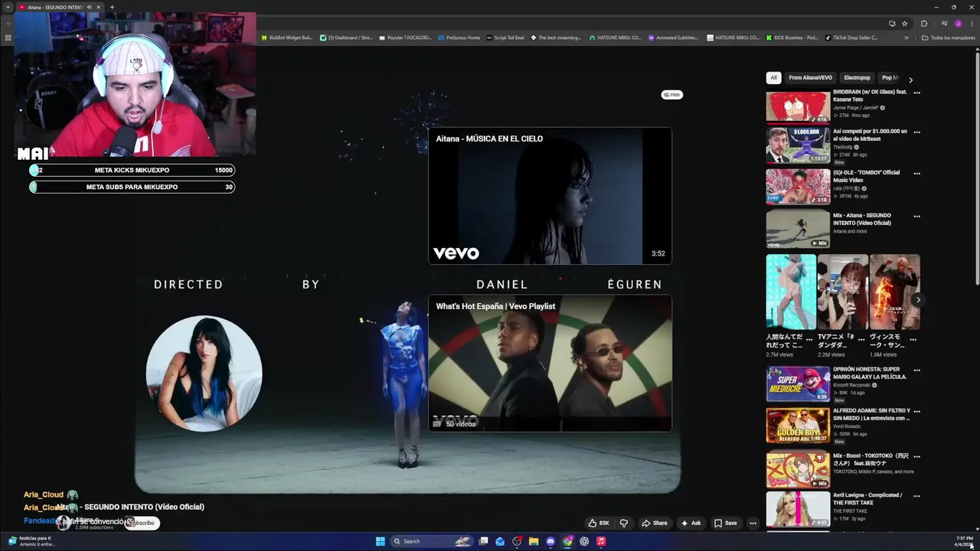Open the MrBeast $1.000.000 video thumbnail

click(x=798, y=145)
